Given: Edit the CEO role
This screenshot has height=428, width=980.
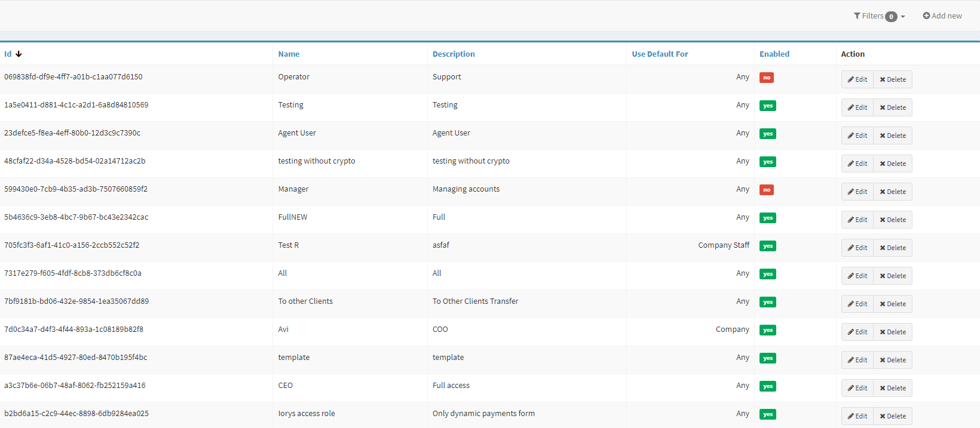Looking at the screenshot, I should click(x=857, y=388).
